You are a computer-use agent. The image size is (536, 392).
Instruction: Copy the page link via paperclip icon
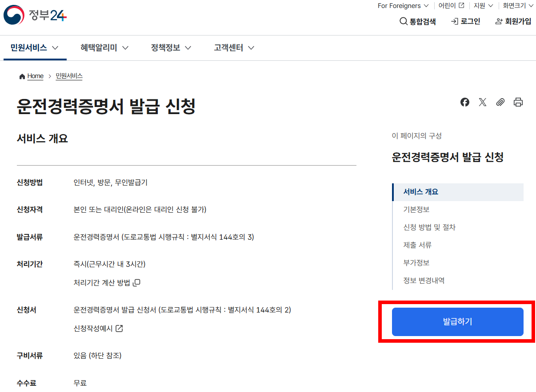pyautogui.click(x=500, y=102)
